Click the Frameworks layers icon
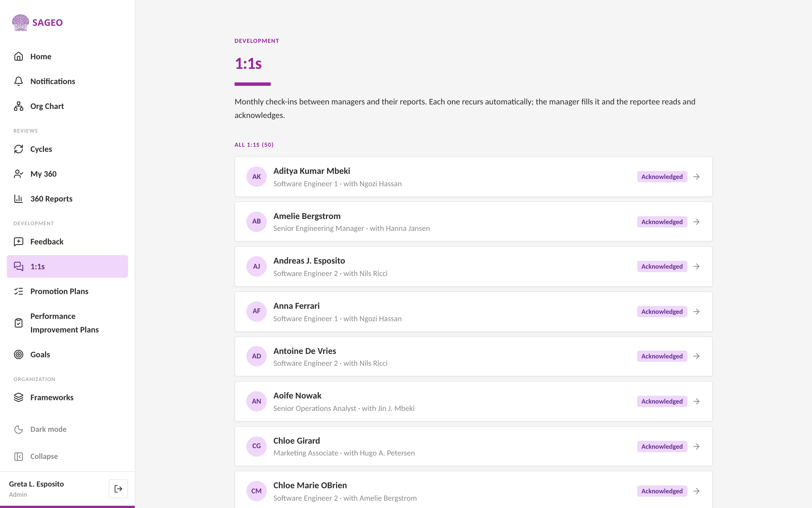 point(18,397)
